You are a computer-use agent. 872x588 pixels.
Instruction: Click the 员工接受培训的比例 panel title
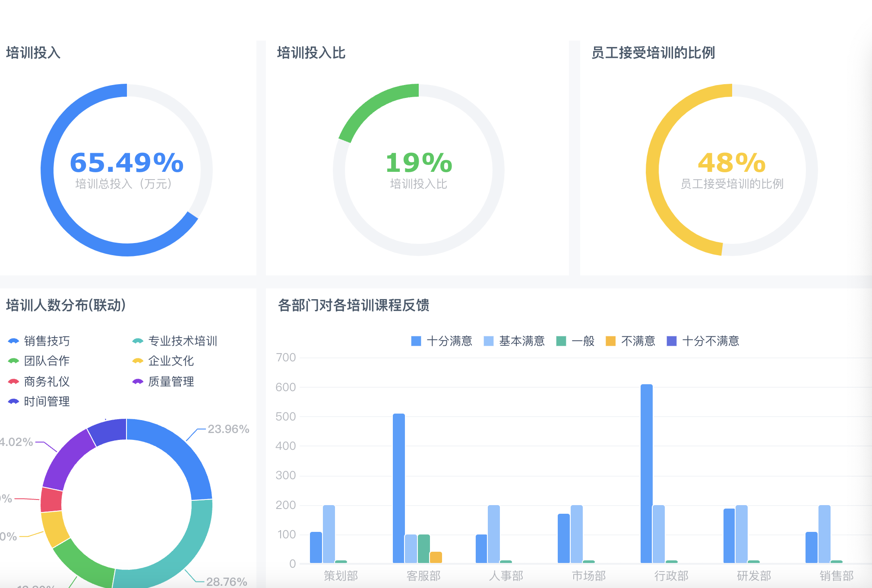[653, 53]
